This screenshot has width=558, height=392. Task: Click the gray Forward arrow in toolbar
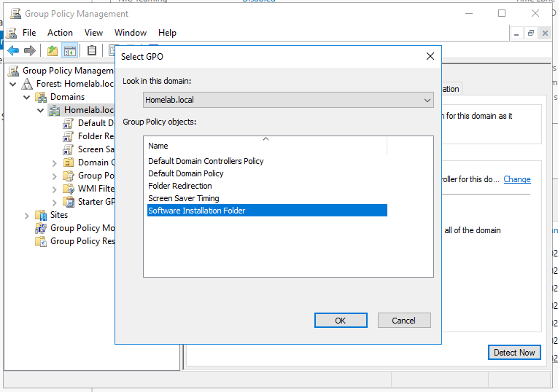[30, 51]
